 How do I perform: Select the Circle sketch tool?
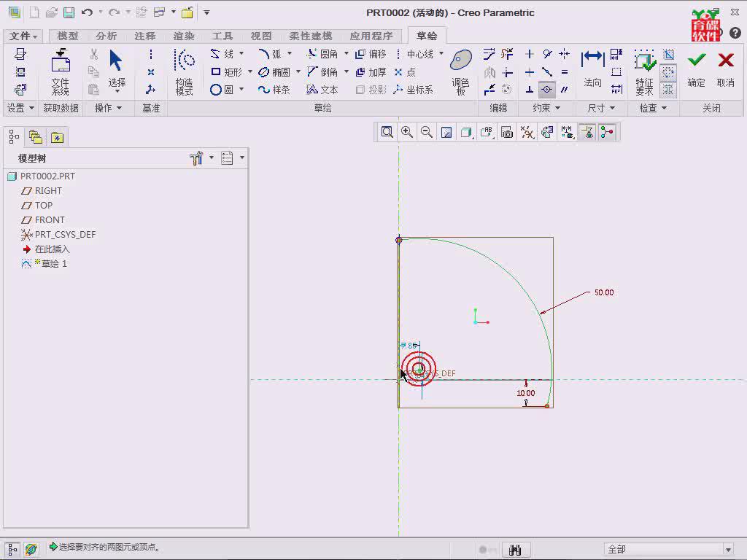(222, 90)
